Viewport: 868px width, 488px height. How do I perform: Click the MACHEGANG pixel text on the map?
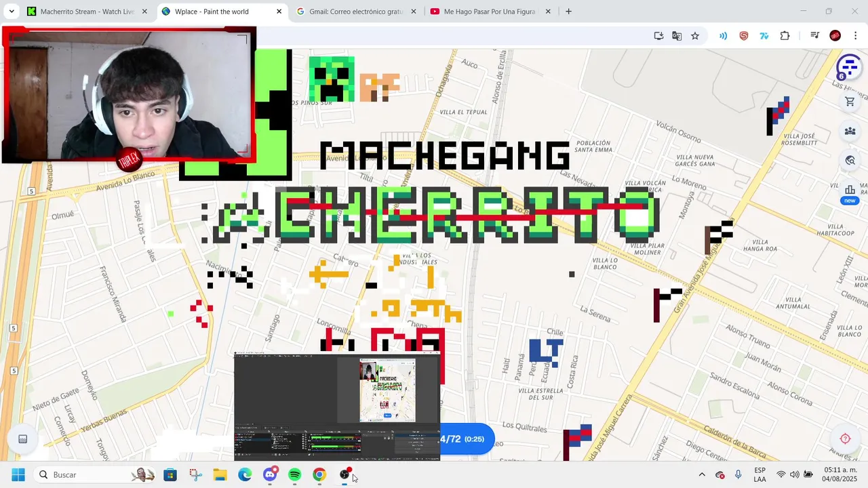pos(444,157)
